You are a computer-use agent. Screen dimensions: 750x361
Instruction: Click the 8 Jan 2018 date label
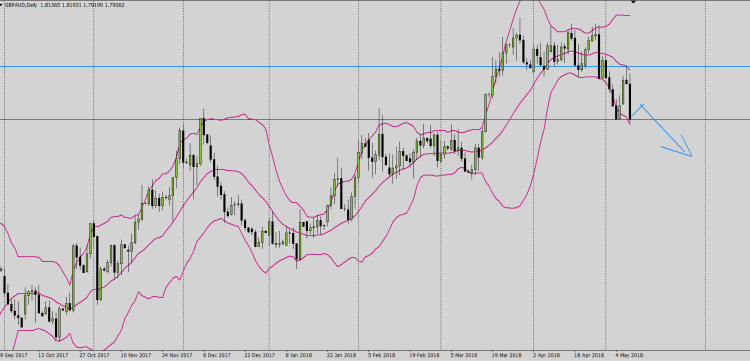point(299,356)
